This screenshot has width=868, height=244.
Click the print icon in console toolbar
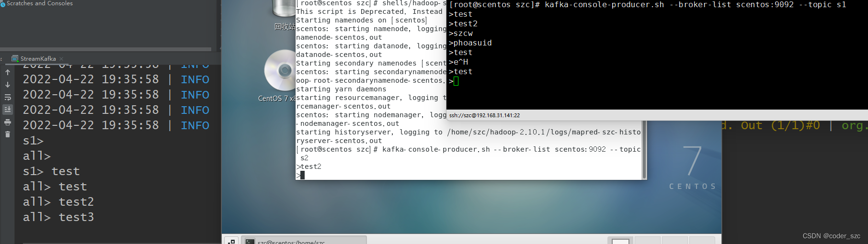point(8,122)
